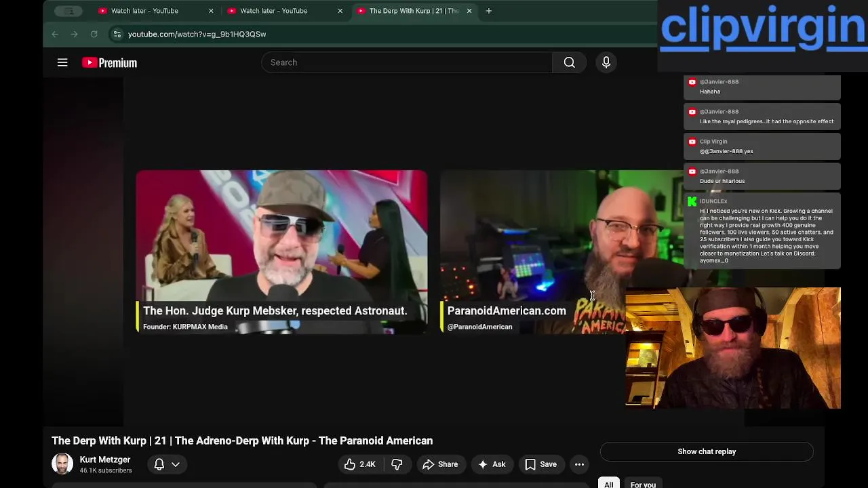Click the Clip Virgin chat reply

point(762,146)
